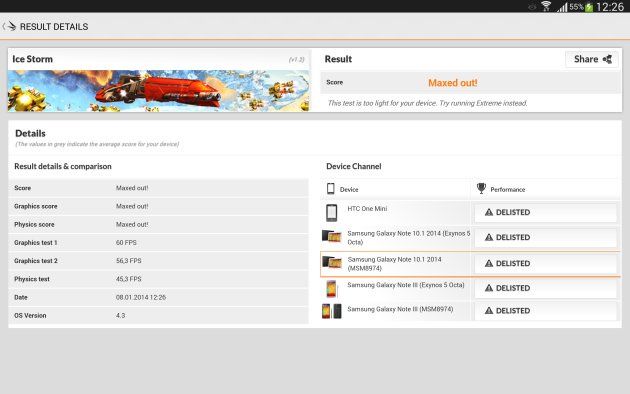The width and height of the screenshot is (630, 394).
Task: Click the Physics score row label
Action: tap(34, 225)
